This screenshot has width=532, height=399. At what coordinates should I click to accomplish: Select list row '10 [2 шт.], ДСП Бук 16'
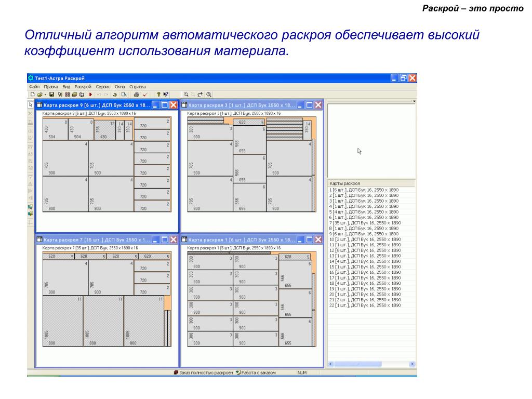[x=371, y=239]
